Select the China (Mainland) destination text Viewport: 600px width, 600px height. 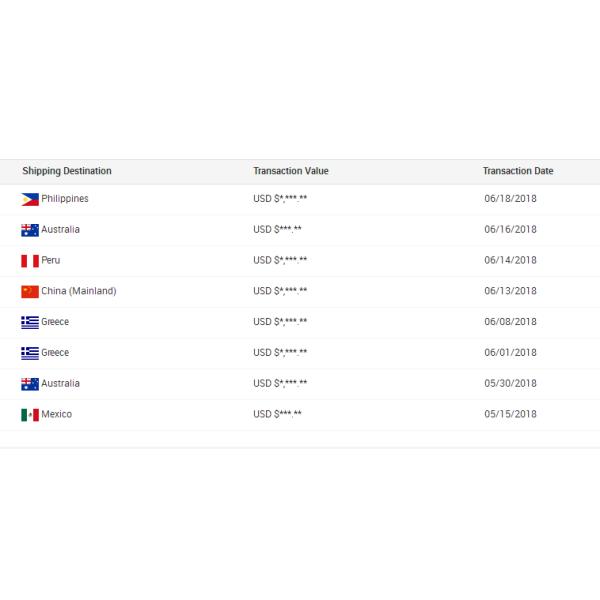79,291
